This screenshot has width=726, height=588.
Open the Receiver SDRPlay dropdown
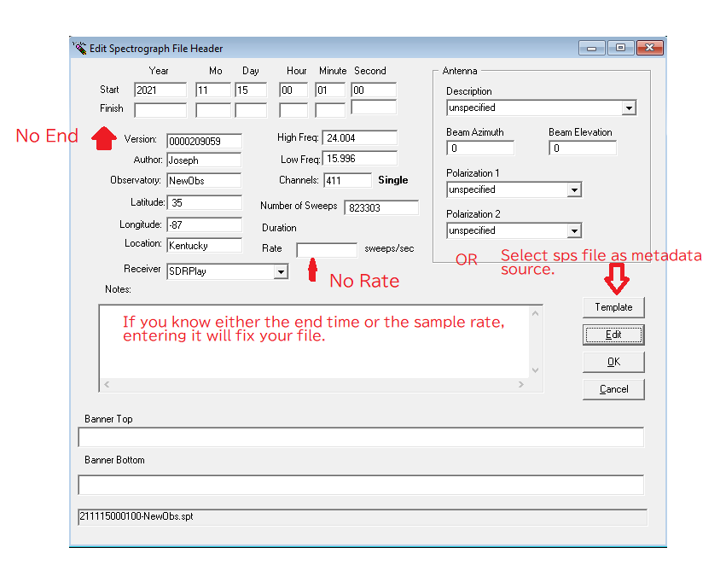coord(281,271)
